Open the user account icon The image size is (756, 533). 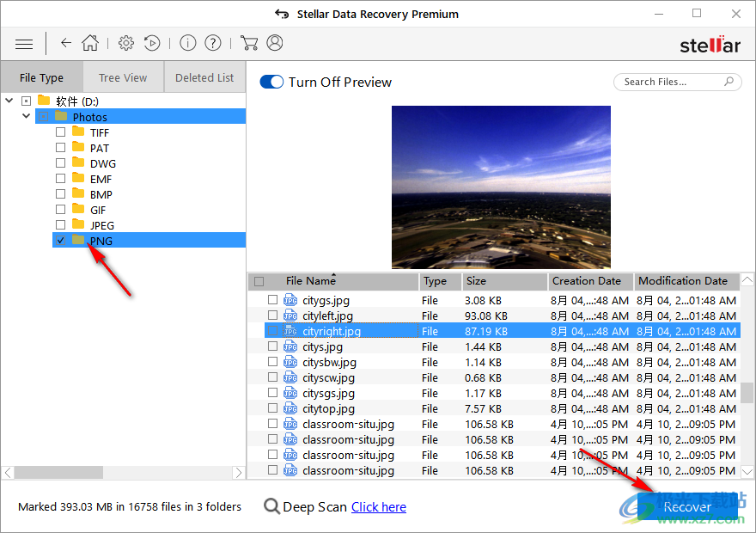(275, 43)
